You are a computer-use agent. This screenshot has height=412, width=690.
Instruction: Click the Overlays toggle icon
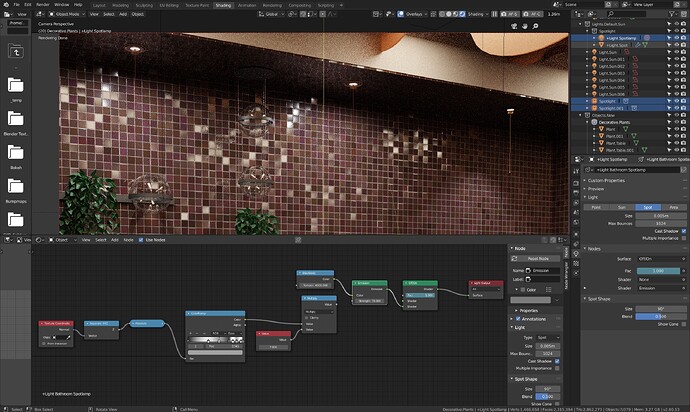point(401,14)
